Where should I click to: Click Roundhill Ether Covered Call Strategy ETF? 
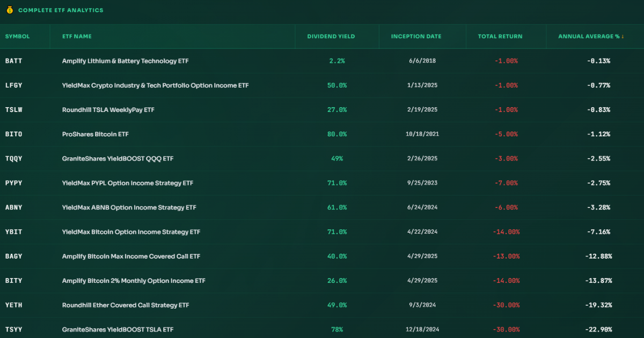(x=126, y=305)
